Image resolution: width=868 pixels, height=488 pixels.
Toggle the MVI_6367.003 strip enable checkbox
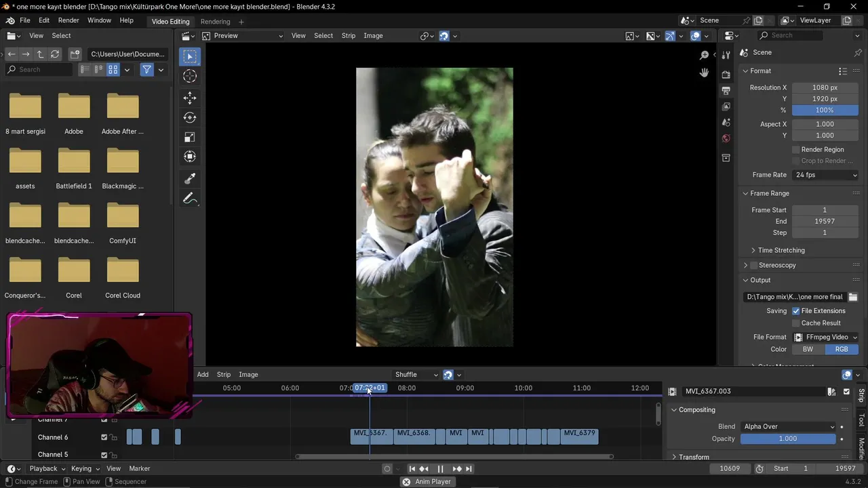pos(846,391)
